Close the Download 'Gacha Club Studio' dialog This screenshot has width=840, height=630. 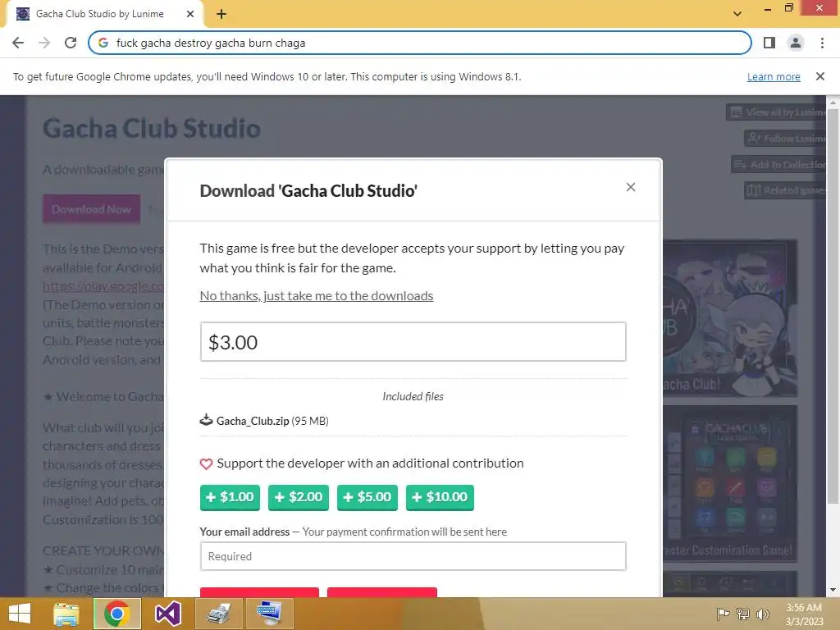tap(631, 187)
